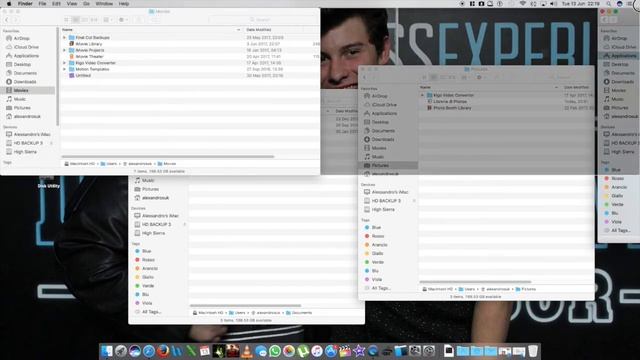640x360 pixels.
Task: Launch Siri from the Dock
Action: click(135, 351)
